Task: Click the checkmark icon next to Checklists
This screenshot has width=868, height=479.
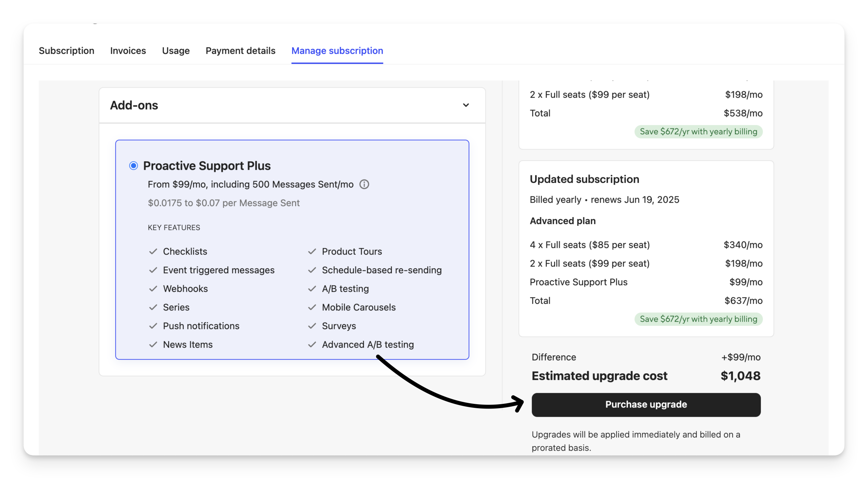Action: click(153, 252)
